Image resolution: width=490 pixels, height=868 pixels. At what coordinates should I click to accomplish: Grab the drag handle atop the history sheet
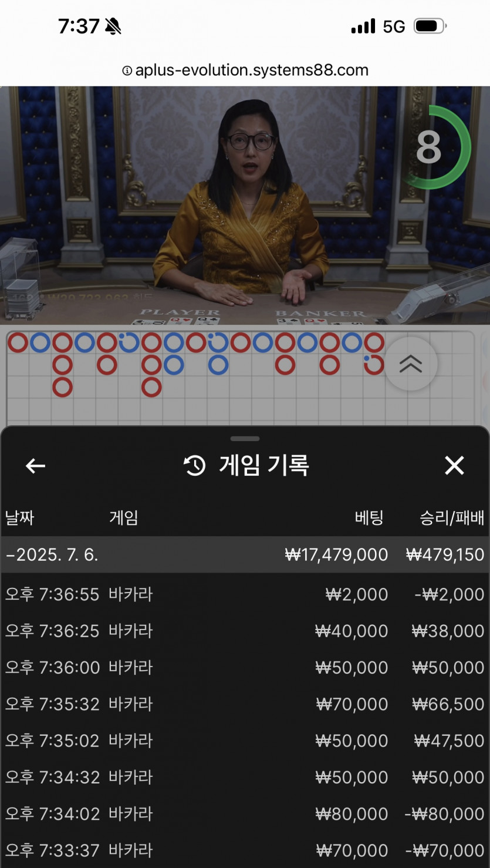pyautogui.click(x=245, y=439)
